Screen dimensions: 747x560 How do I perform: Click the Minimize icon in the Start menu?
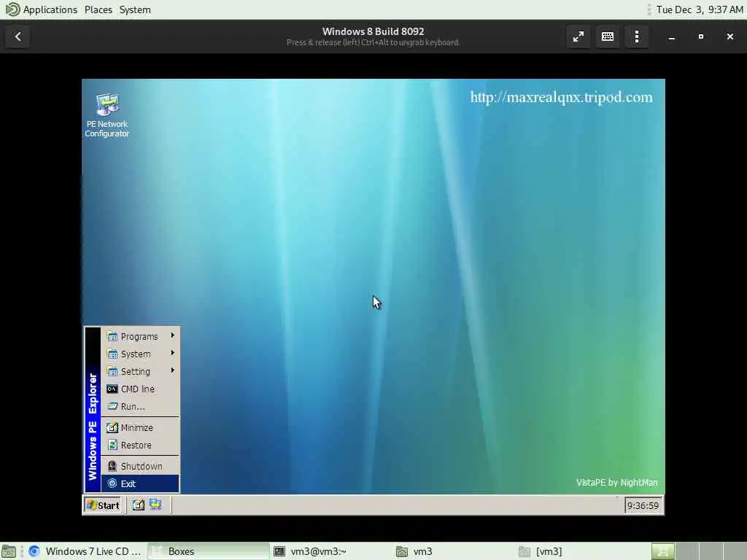pos(112,427)
